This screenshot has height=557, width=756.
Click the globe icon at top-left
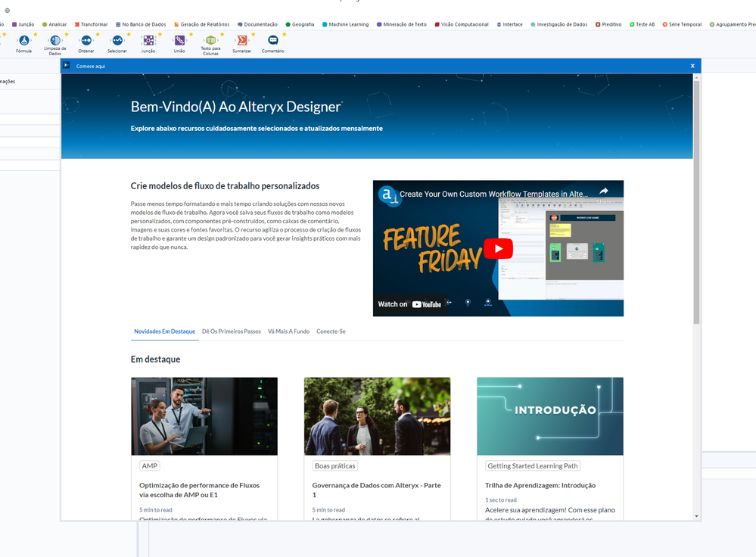click(x=8, y=11)
